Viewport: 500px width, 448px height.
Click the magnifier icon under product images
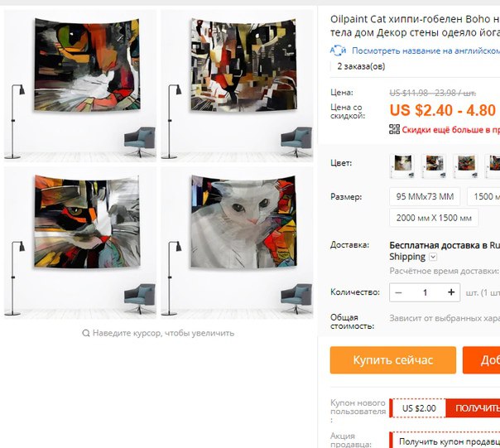tap(86, 333)
